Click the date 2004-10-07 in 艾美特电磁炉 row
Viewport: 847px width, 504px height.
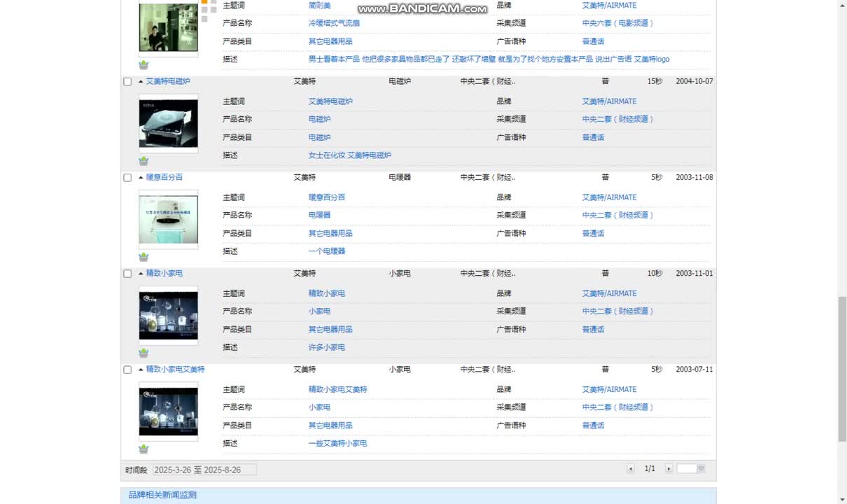tap(694, 81)
